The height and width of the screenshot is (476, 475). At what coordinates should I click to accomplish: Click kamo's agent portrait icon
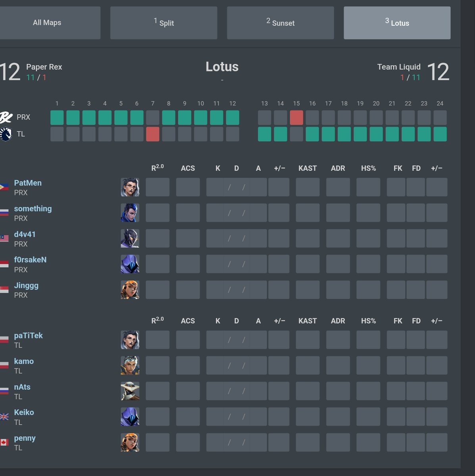(130, 366)
